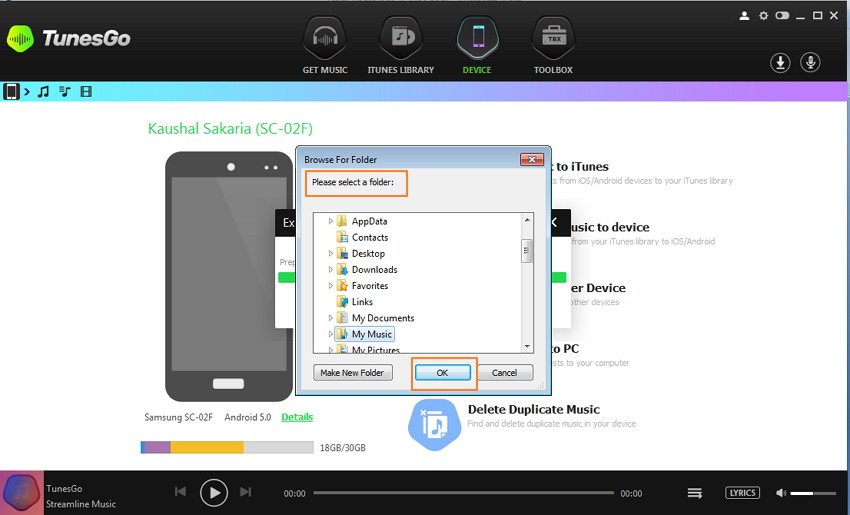Select the My Music folder
The width and height of the screenshot is (850, 515).
pos(364,334)
